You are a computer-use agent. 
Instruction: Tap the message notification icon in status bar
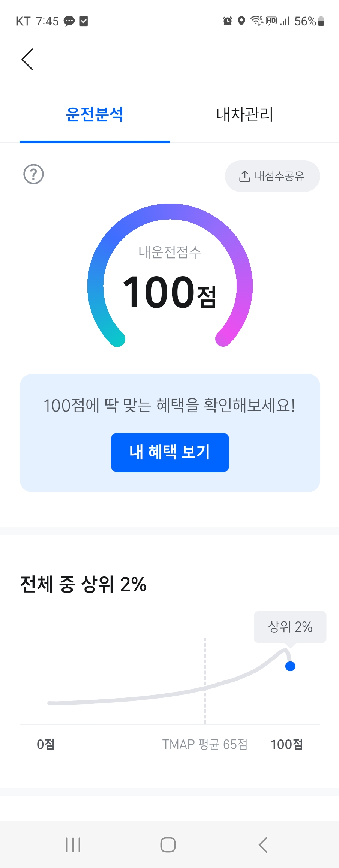(69, 21)
